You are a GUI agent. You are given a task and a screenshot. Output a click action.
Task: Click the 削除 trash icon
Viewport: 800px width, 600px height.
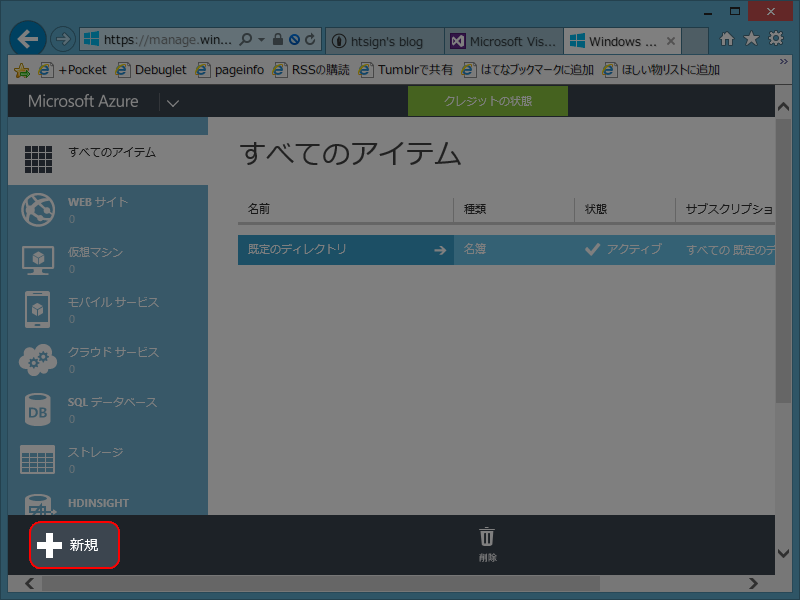pos(487,538)
